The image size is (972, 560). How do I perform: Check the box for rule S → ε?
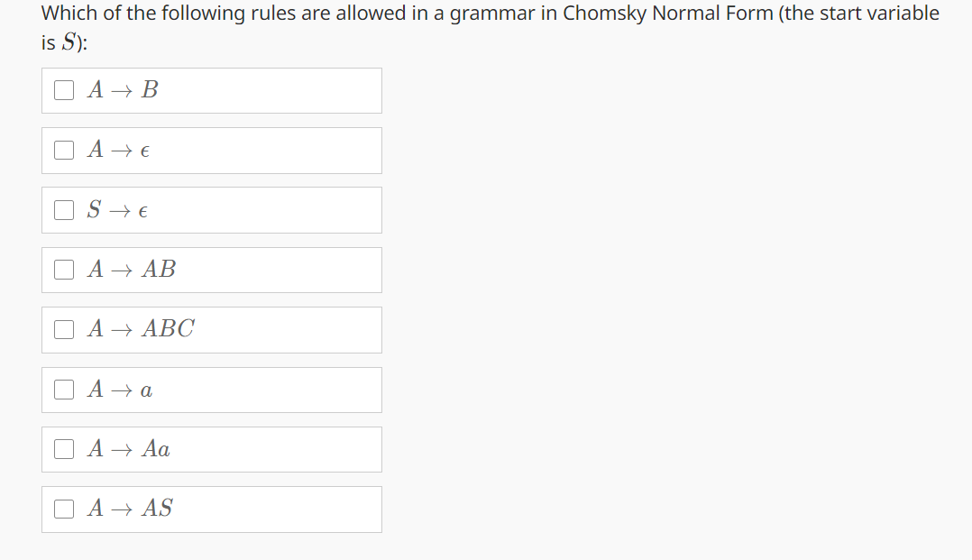point(63,209)
